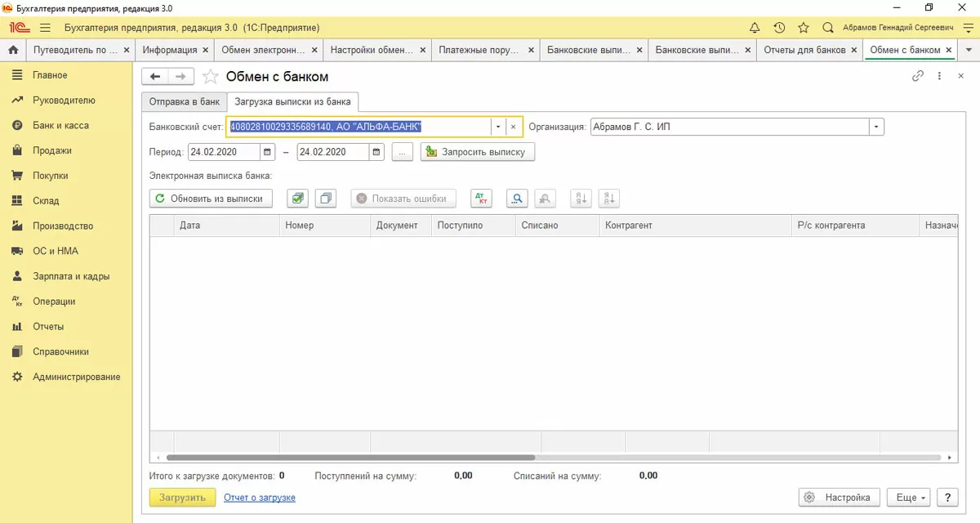Expand the Организация dropdown
The width and height of the screenshot is (980, 523).
point(876,127)
